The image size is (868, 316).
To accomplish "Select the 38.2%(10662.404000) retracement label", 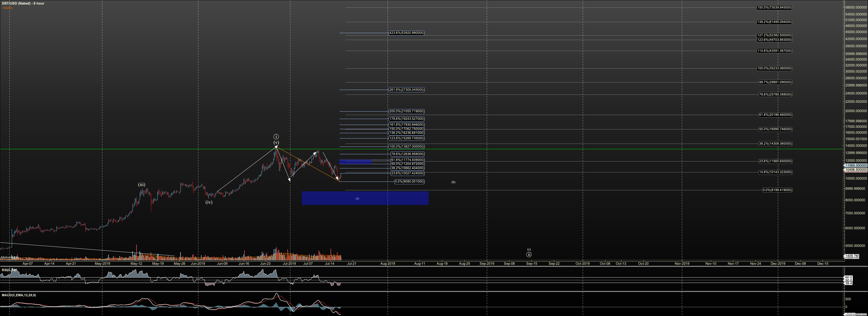I will pyautogui.click(x=407, y=168).
